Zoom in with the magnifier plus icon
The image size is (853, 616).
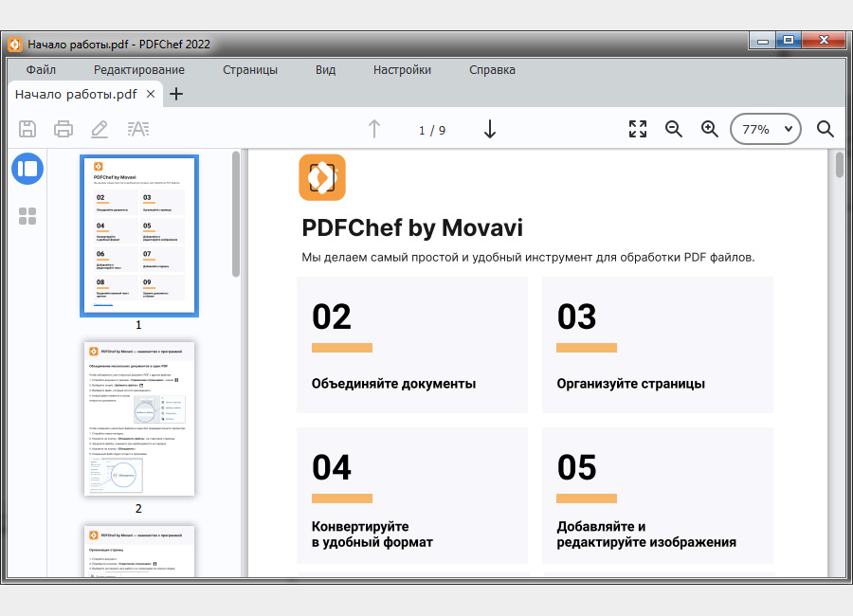click(710, 129)
